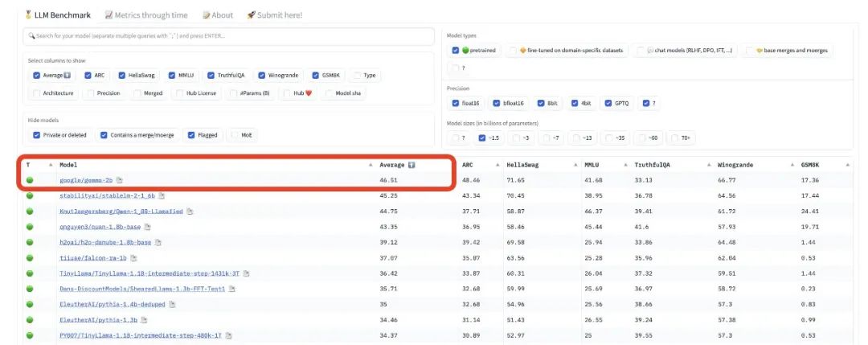Image resolution: width=868 pixels, height=345 pixels.
Task: Click the document icon beside qnguyen3/quan-1.8b-base
Action: coord(145,227)
